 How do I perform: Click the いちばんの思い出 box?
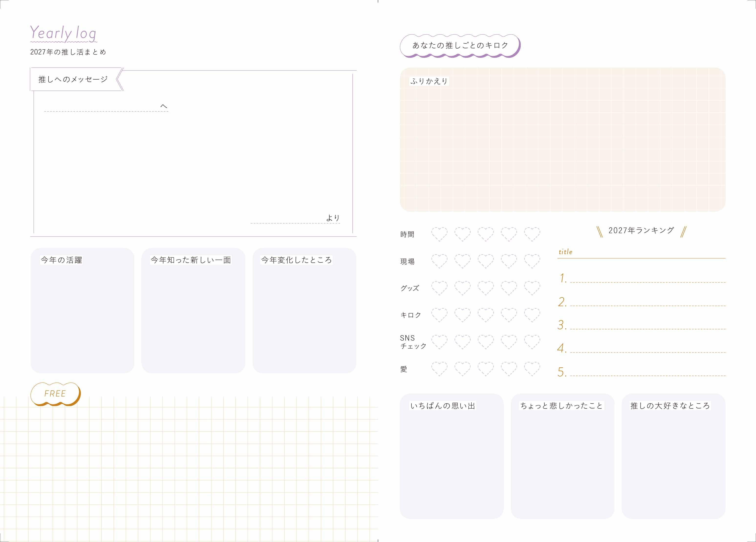(x=451, y=456)
